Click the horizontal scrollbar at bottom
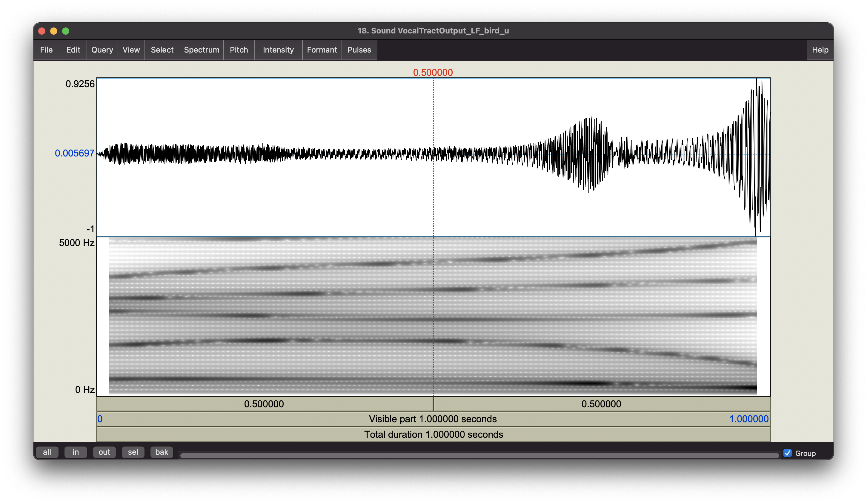Viewport: 867px width, 504px height. pyautogui.click(x=479, y=455)
